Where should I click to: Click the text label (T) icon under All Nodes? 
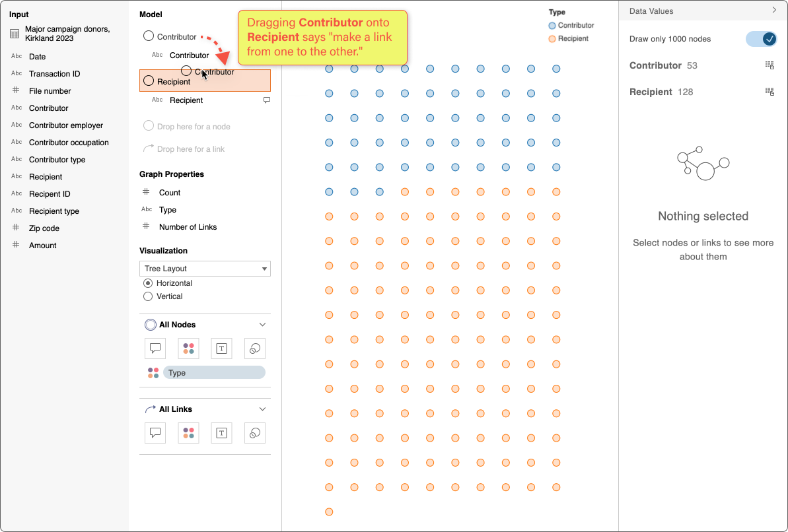tap(221, 348)
